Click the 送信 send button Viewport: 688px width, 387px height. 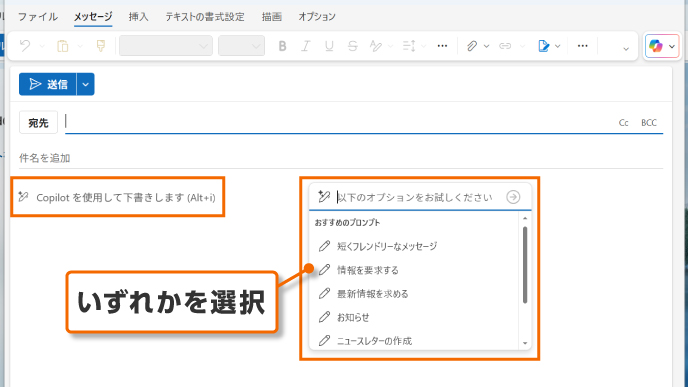click(48, 84)
